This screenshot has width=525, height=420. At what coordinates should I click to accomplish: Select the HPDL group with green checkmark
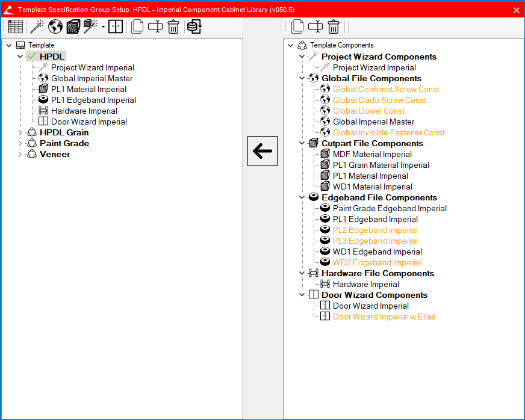[52, 56]
